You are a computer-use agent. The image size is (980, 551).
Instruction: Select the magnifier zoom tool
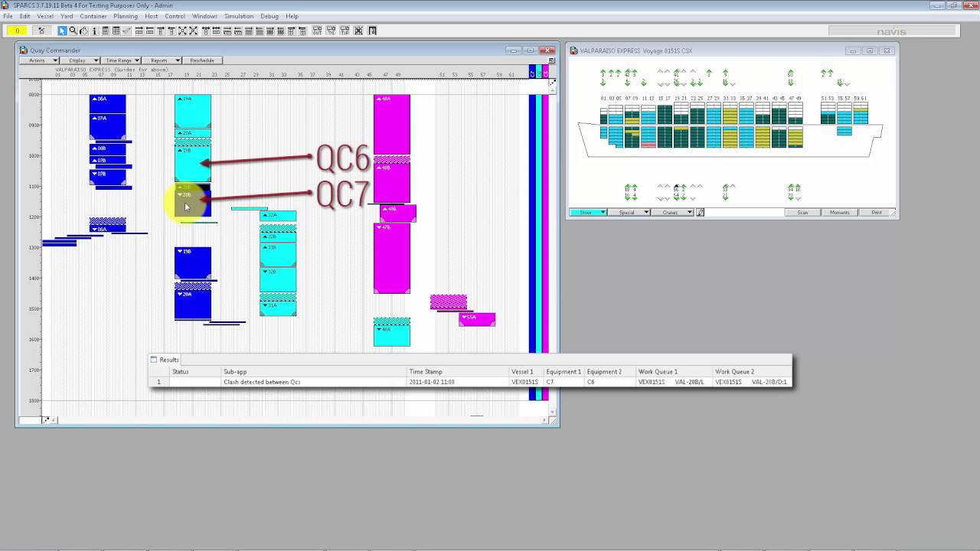(x=73, y=31)
